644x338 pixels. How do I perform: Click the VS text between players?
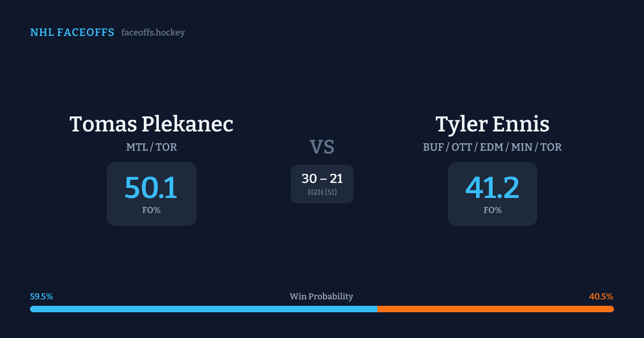pyautogui.click(x=322, y=146)
